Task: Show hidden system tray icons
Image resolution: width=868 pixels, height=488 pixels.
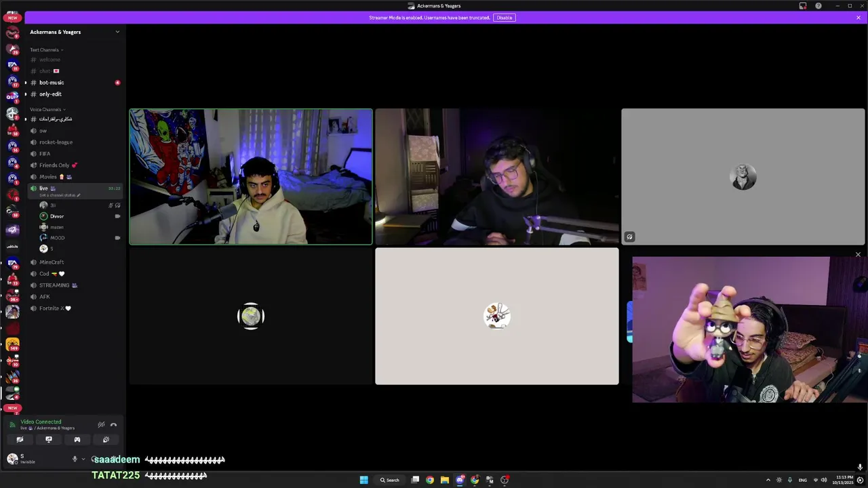Action: [768, 480]
